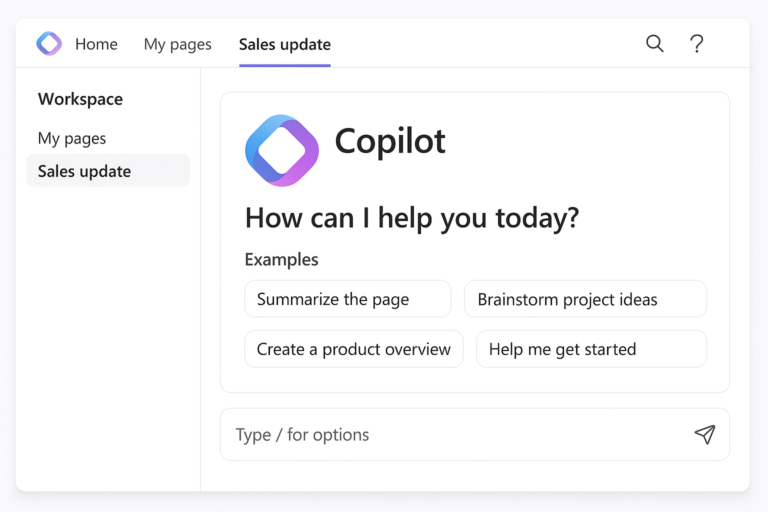The height and width of the screenshot is (512, 768).
Task: Click Create a product overview example
Action: (353, 349)
